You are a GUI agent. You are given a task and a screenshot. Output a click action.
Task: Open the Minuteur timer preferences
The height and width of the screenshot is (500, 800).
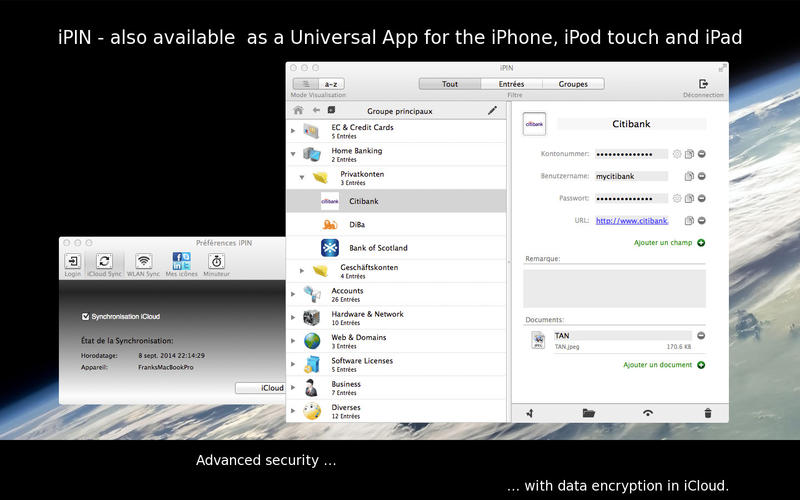click(x=216, y=261)
